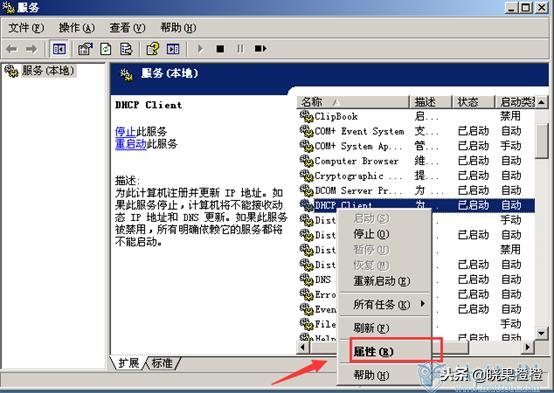Click the ClipBook service gear icon
The width and height of the screenshot is (554, 393).
click(307, 116)
